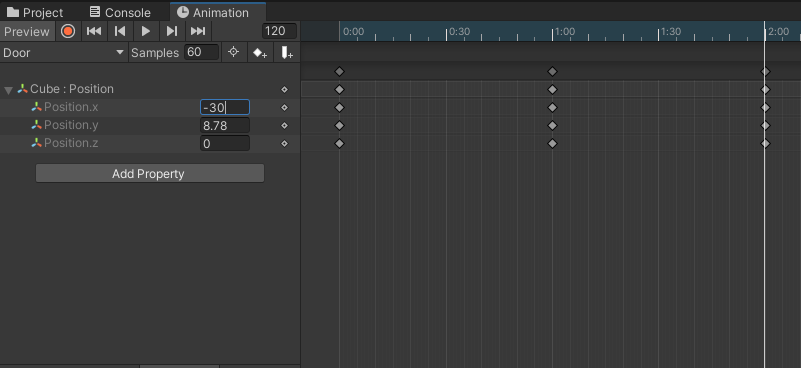Enable keyframe recording mode (red circle)
801x368 pixels.
[68, 32]
